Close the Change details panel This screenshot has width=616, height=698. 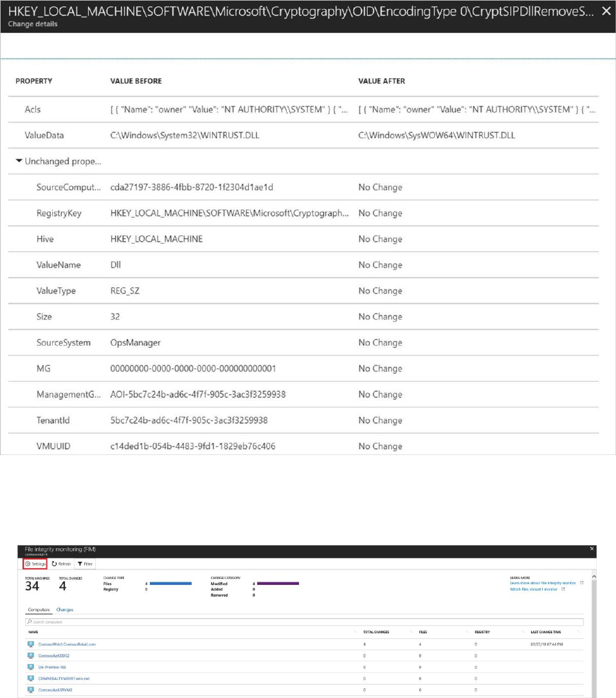606,11
